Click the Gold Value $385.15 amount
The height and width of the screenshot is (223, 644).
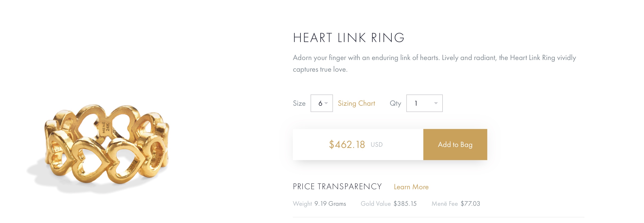coord(405,204)
